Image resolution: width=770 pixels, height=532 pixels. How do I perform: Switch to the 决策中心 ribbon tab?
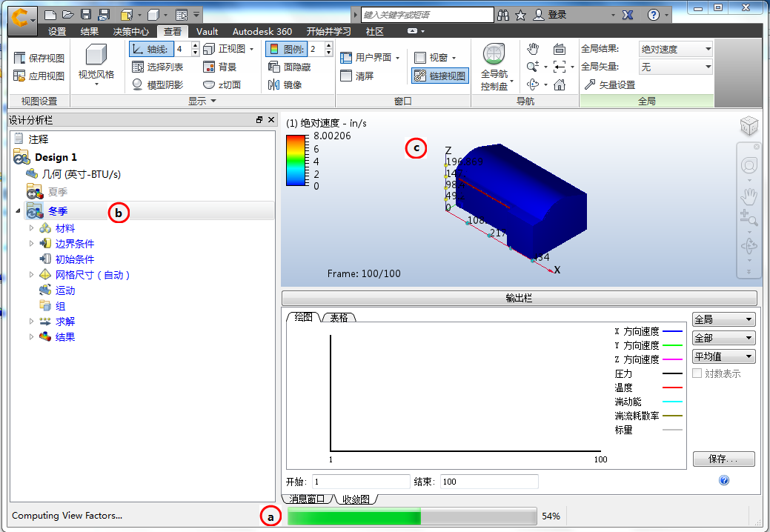pos(130,31)
